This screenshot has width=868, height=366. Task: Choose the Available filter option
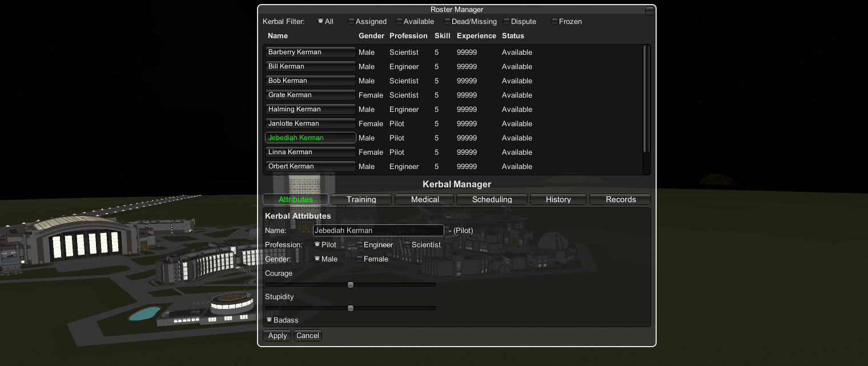tap(399, 22)
